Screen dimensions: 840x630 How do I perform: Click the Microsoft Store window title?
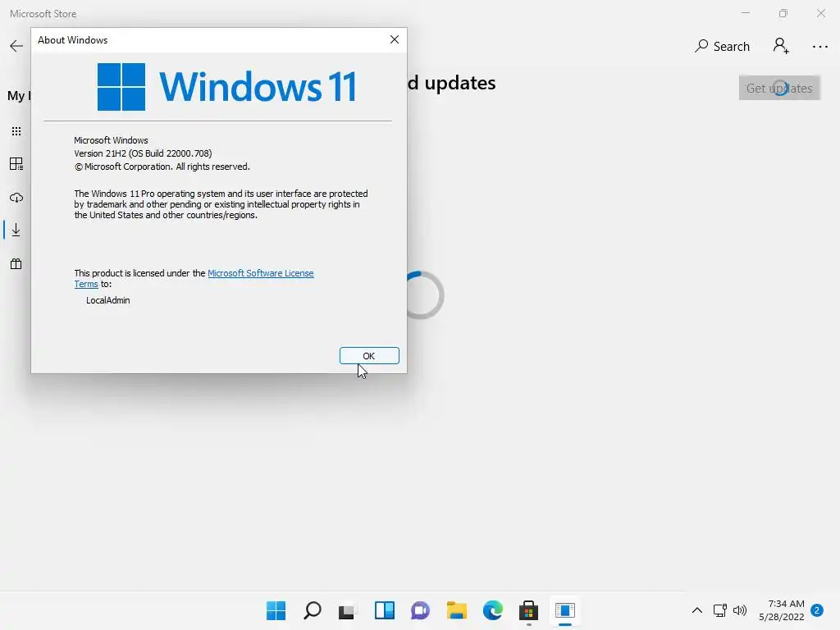tap(43, 14)
